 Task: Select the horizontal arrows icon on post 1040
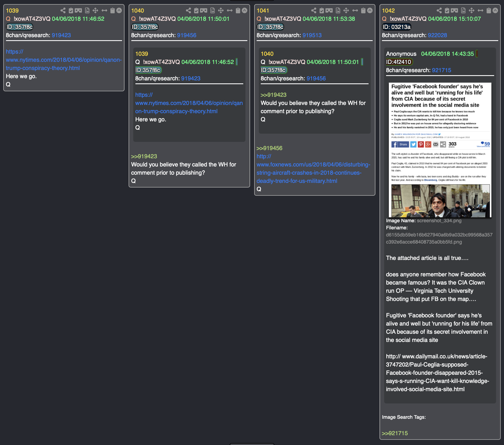[x=230, y=10]
